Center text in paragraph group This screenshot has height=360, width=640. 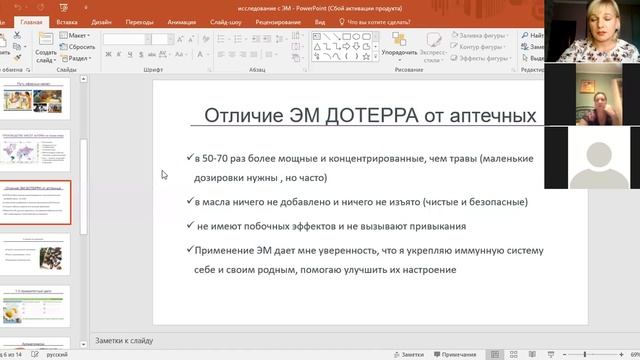pyautogui.click(x=232, y=54)
